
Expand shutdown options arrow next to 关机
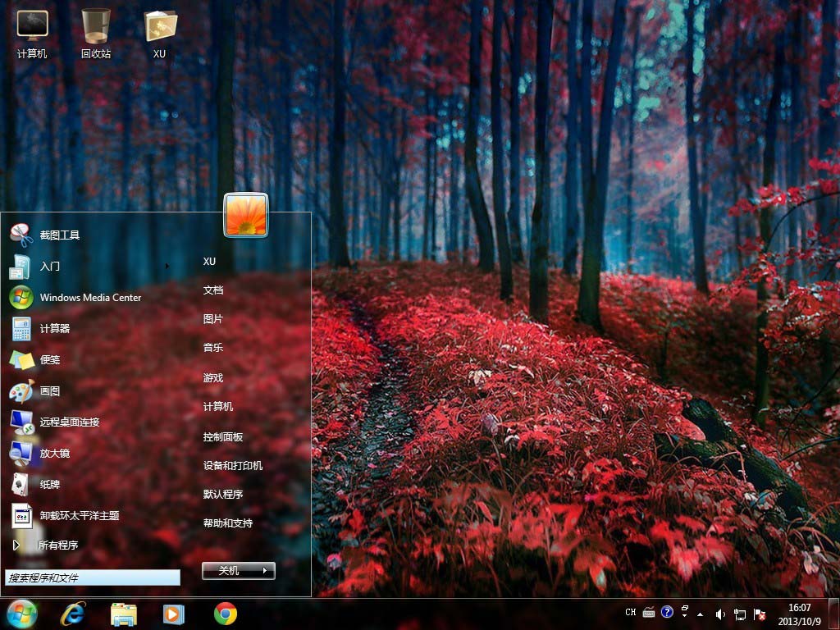pyautogui.click(x=265, y=571)
